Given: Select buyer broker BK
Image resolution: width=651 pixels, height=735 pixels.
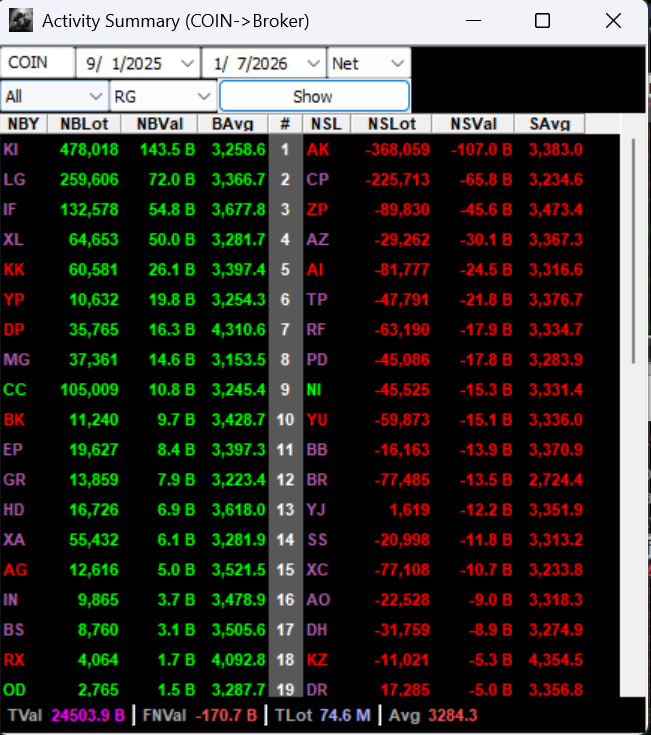Looking at the screenshot, I should tap(14, 420).
